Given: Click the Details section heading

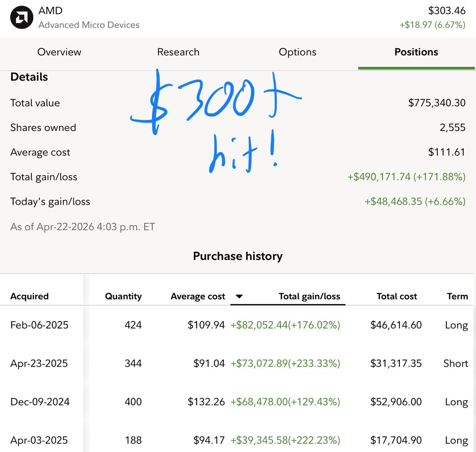Looking at the screenshot, I should pos(29,77).
